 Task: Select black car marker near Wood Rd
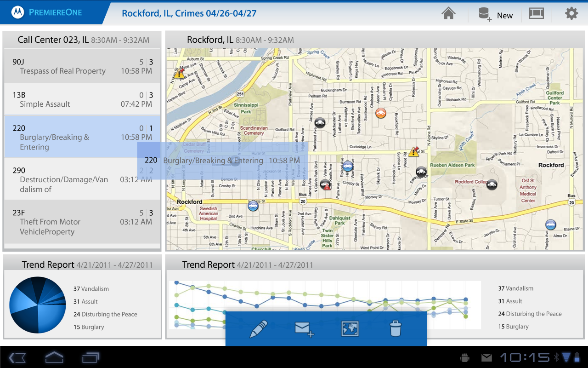[421, 172]
